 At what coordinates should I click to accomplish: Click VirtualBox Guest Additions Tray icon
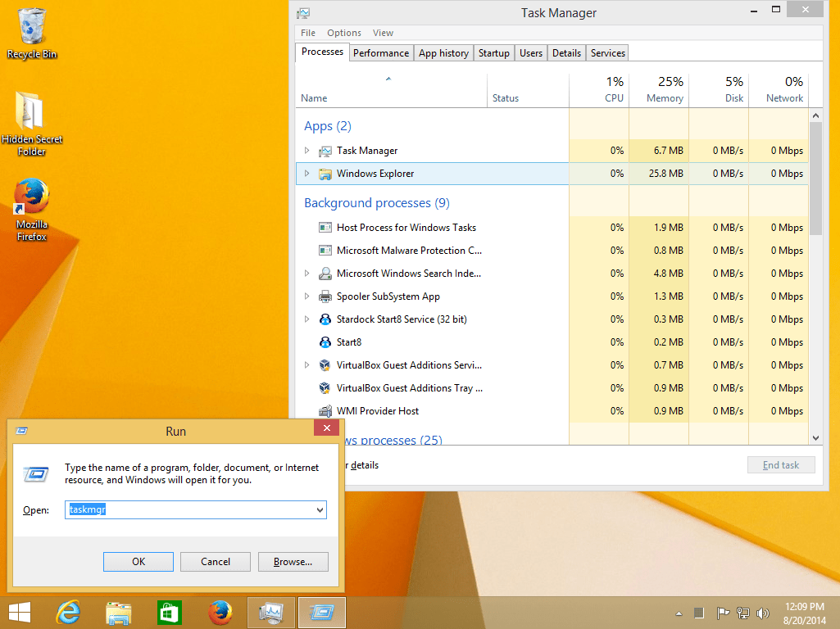point(325,389)
